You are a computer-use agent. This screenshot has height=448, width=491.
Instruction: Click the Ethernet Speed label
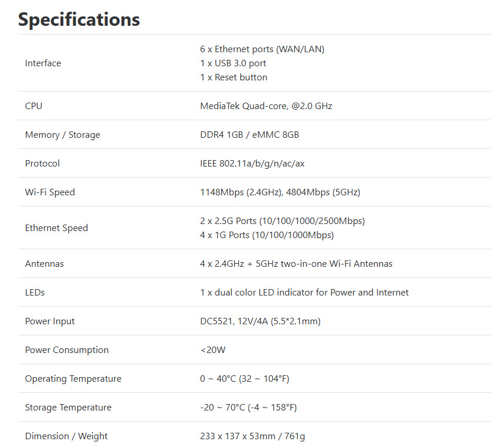pos(56,228)
